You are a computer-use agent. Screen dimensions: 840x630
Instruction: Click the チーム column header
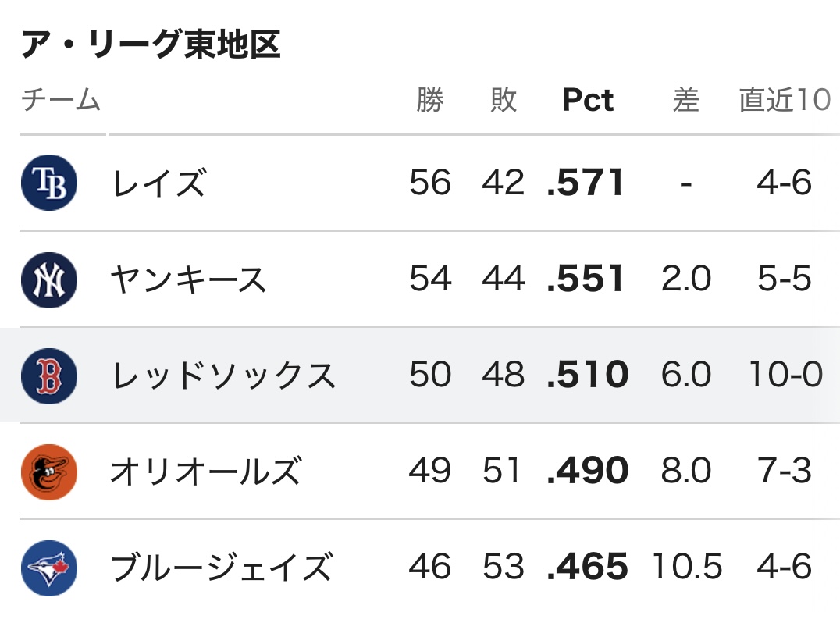click(x=61, y=100)
